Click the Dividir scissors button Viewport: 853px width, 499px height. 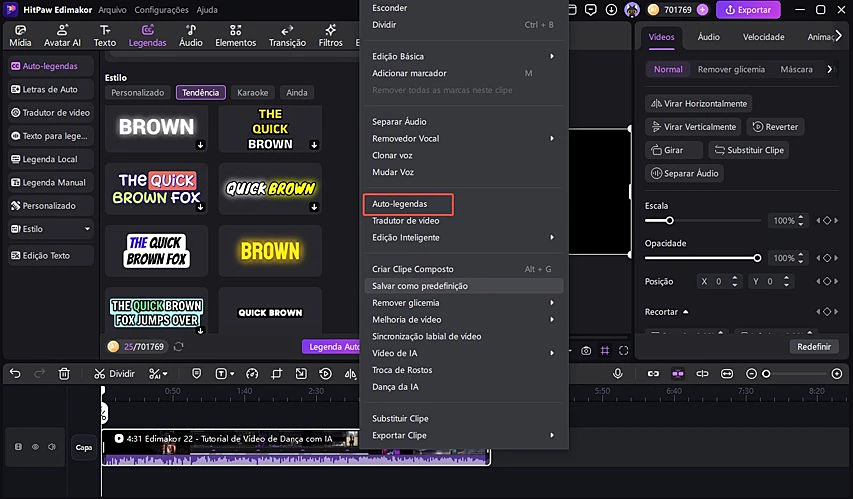(x=114, y=373)
